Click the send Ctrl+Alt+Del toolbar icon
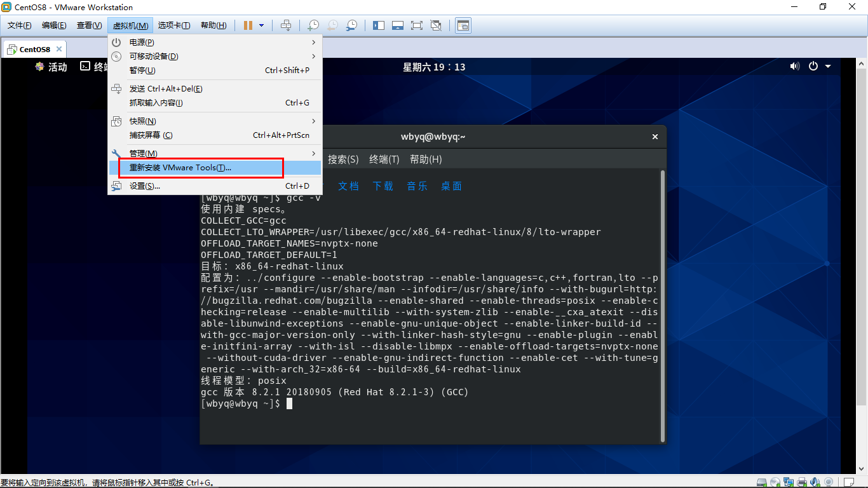This screenshot has height=488, width=868. click(x=286, y=25)
